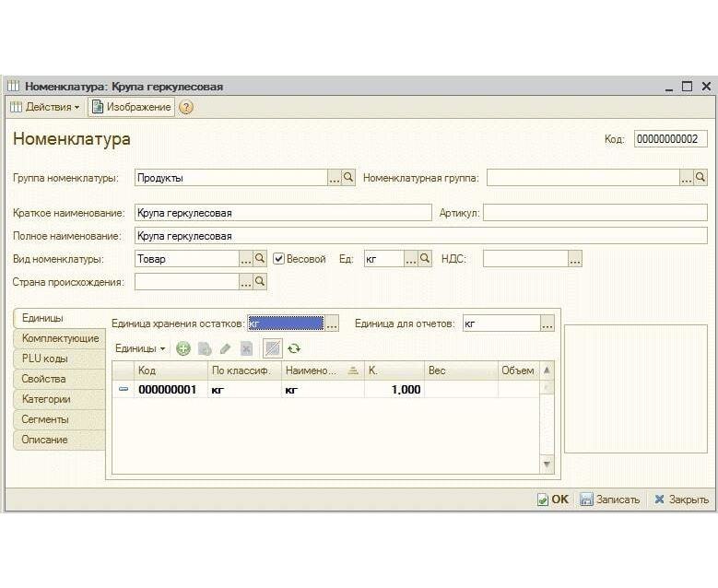This screenshot has height=588, width=718.
Task: Open the help question mark icon
Action: [x=186, y=107]
